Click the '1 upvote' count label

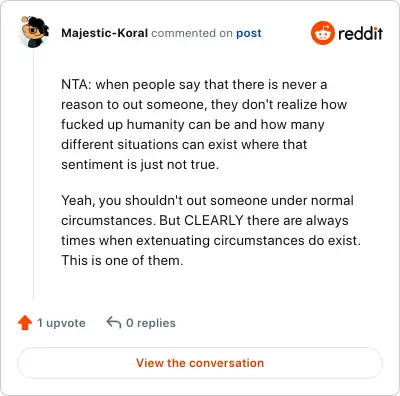61,323
